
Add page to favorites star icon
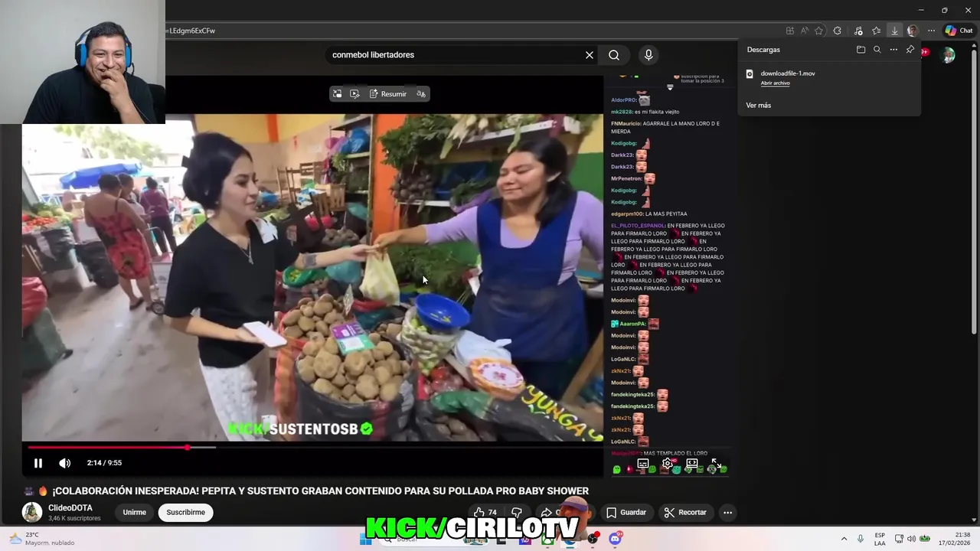[819, 31]
